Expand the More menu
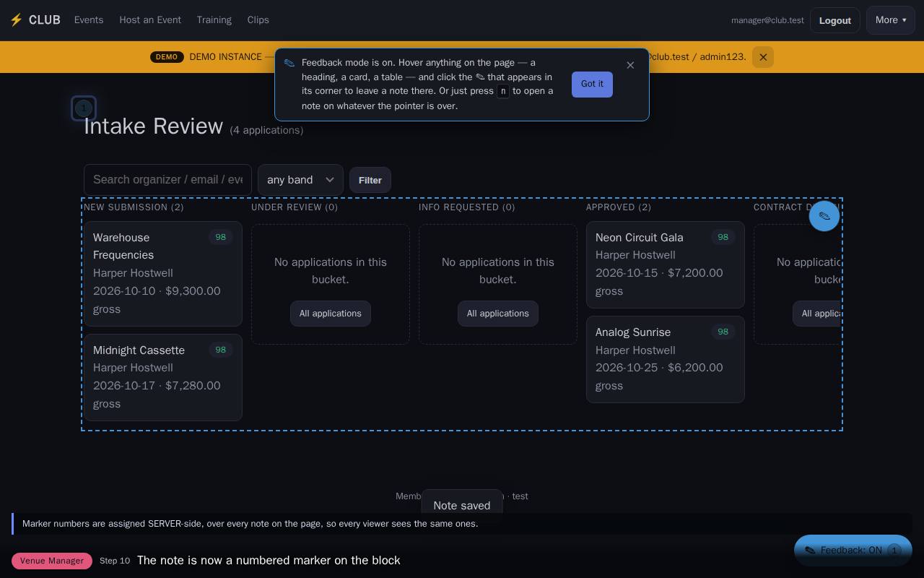This screenshot has height=578, width=924. coord(891,20)
